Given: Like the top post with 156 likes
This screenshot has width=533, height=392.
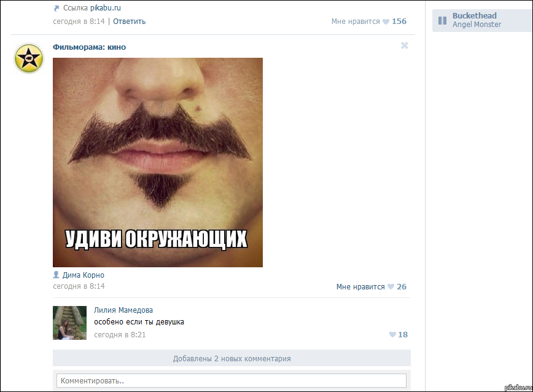Looking at the screenshot, I should pos(369,22).
